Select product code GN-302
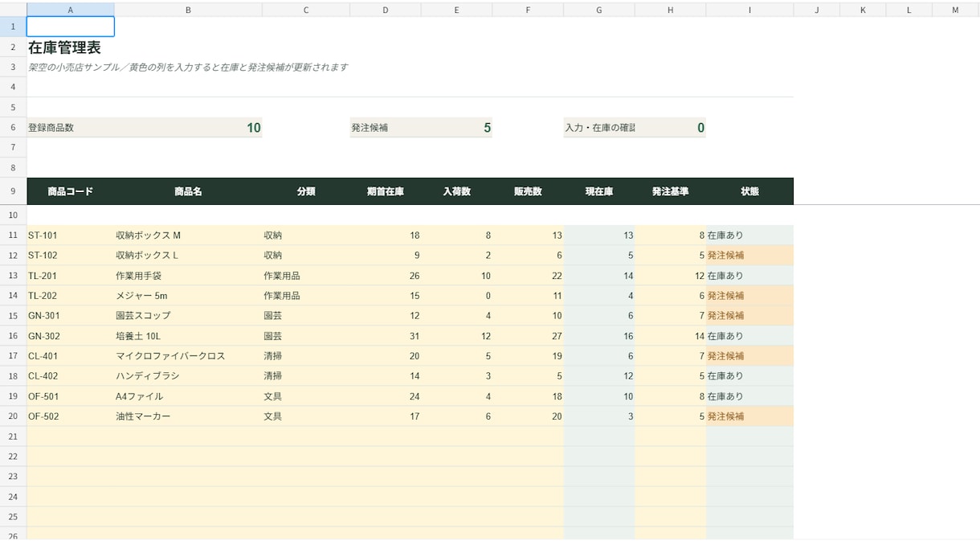This screenshot has height=541, width=980. [x=71, y=336]
